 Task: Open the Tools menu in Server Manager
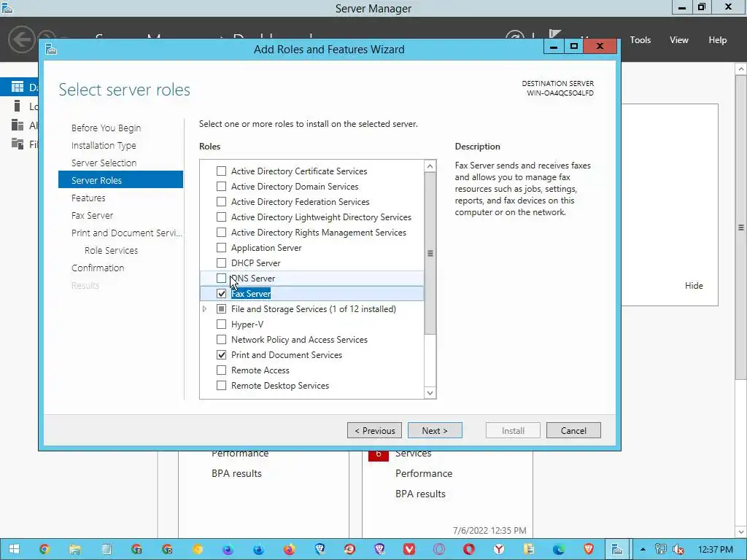click(640, 40)
